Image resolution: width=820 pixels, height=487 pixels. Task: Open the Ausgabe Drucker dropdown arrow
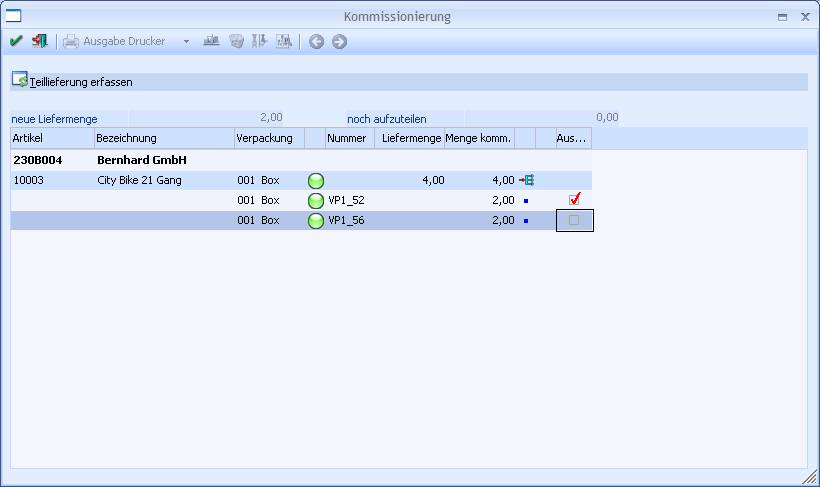(x=186, y=41)
